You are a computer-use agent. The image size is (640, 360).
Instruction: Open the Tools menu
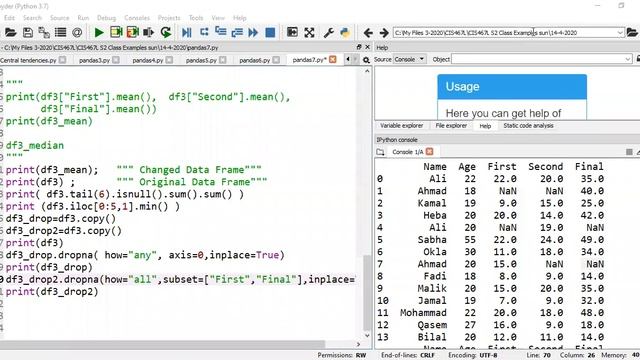pos(196,18)
